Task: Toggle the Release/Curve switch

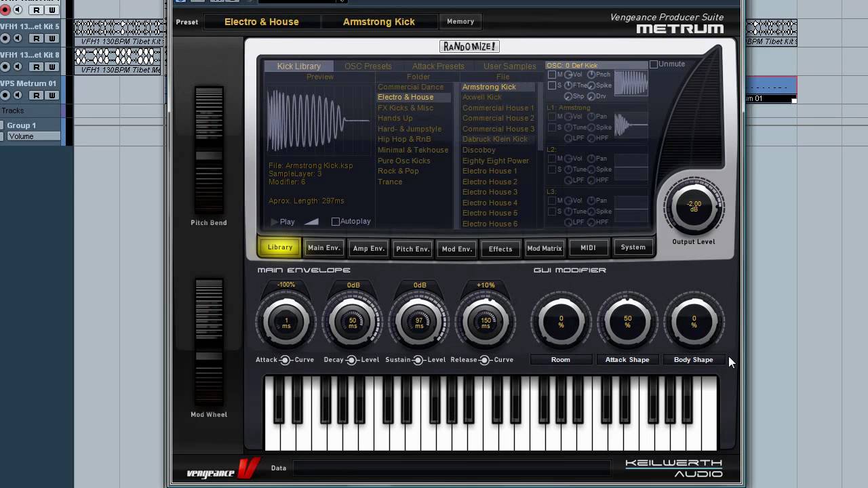Action: pos(484,360)
